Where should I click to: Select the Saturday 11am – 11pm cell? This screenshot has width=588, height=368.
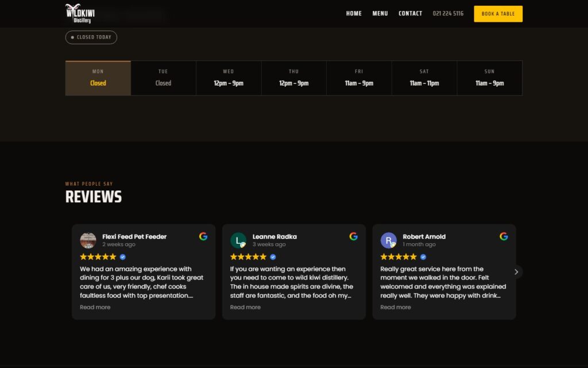coord(424,78)
